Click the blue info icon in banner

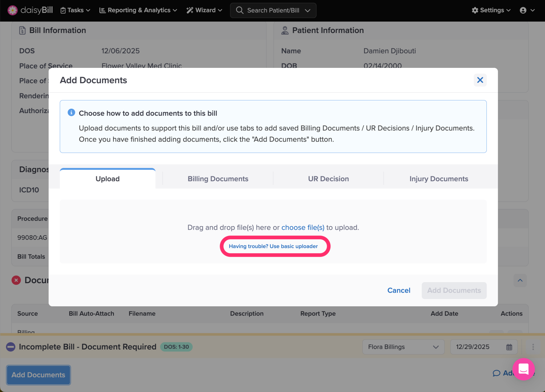pos(71,113)
